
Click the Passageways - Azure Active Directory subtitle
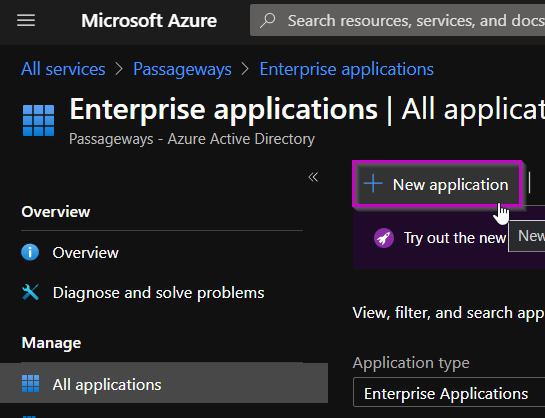point(192,139)
